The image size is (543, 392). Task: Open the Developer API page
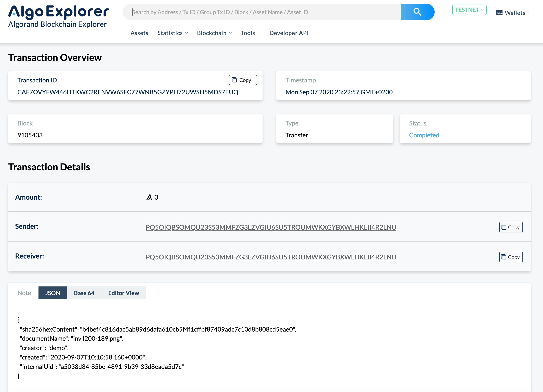click(x=289, y=33)
